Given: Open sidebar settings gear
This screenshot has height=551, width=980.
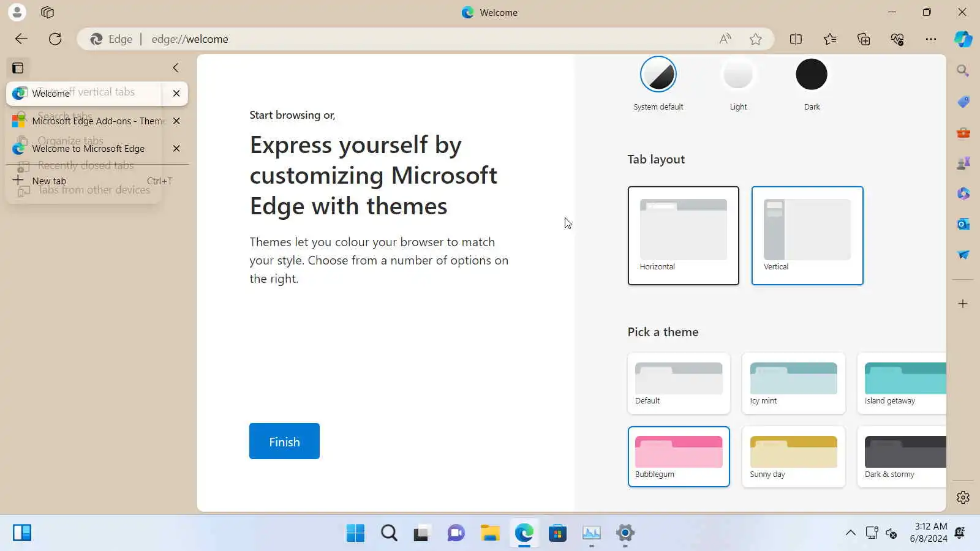Looking at the screenshot, I should 963,498.
